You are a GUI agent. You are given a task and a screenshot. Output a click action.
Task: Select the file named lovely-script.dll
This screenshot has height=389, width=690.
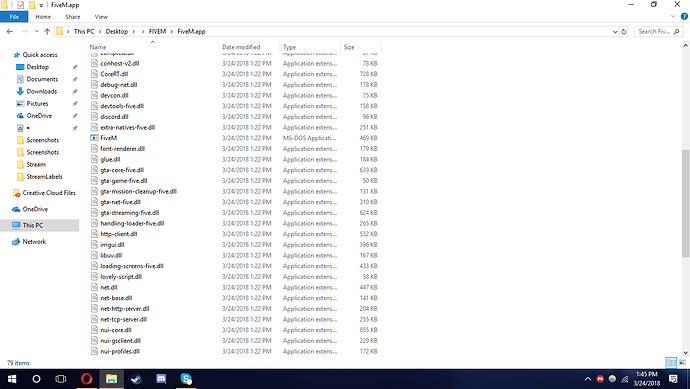[x=121, y=277]
